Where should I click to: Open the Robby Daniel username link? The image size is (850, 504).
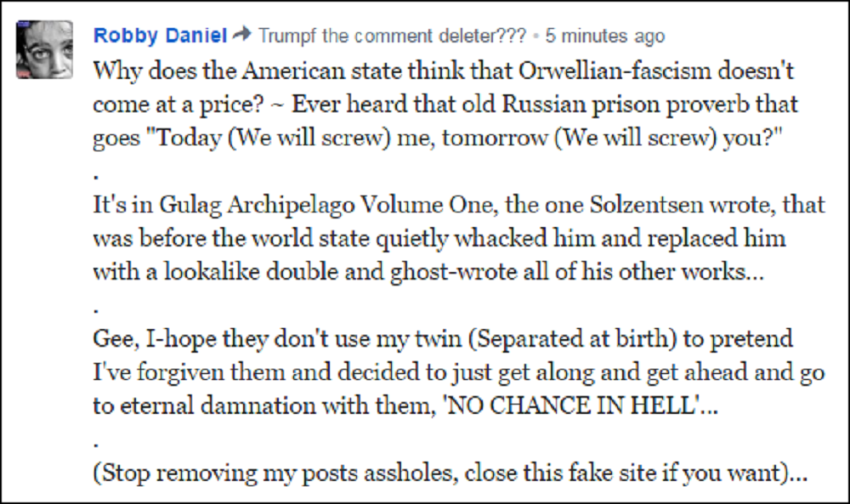coord(160,36)
